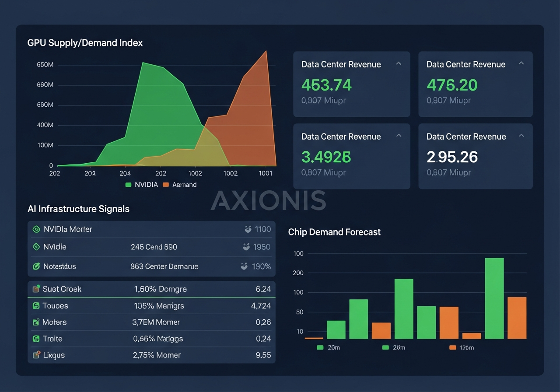Click the AXIONIS watermark logo
The width and height of the screenshot is (560, 392).
tap(268, 202)
